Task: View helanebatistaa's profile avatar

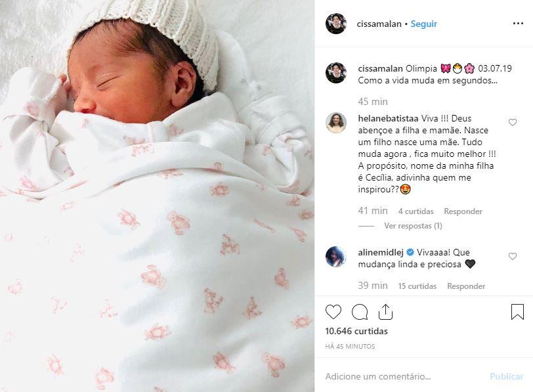Action: point(336,123)
